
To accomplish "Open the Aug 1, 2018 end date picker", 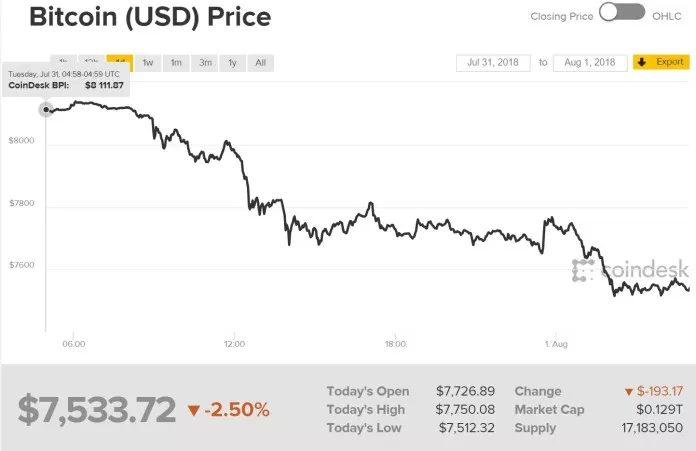I will coord(591,62).
